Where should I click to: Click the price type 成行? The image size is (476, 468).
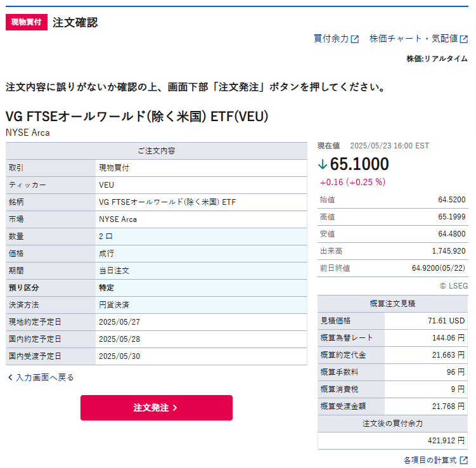(x=106, y=253)
